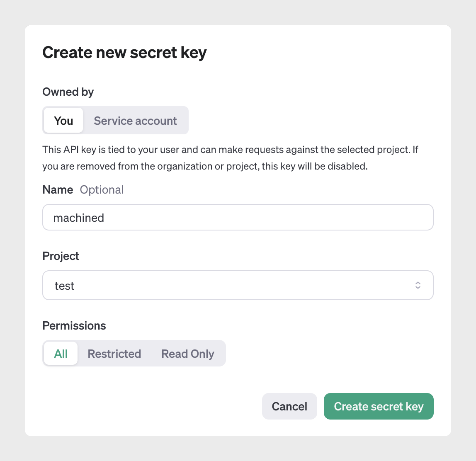The height and width of the screenshot is (461, 476).
Task: Click the Create new secret key heading
Action: click(124, 53)
